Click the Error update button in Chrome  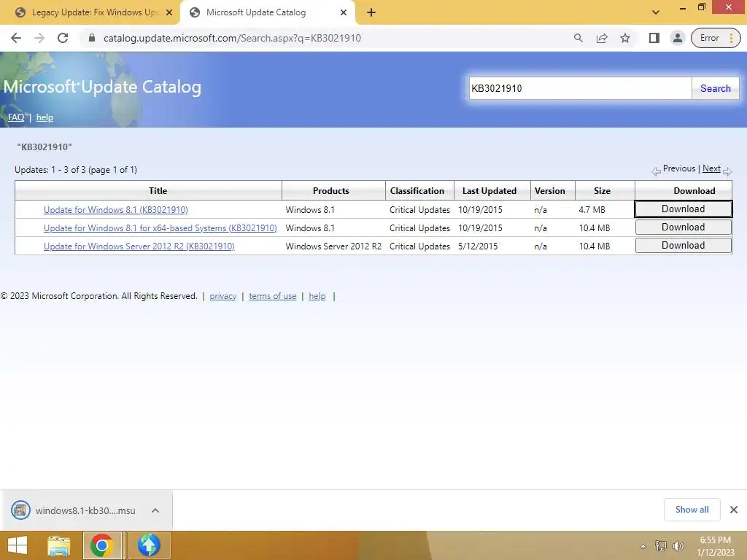pyautogui.click(x=716, y=38)
